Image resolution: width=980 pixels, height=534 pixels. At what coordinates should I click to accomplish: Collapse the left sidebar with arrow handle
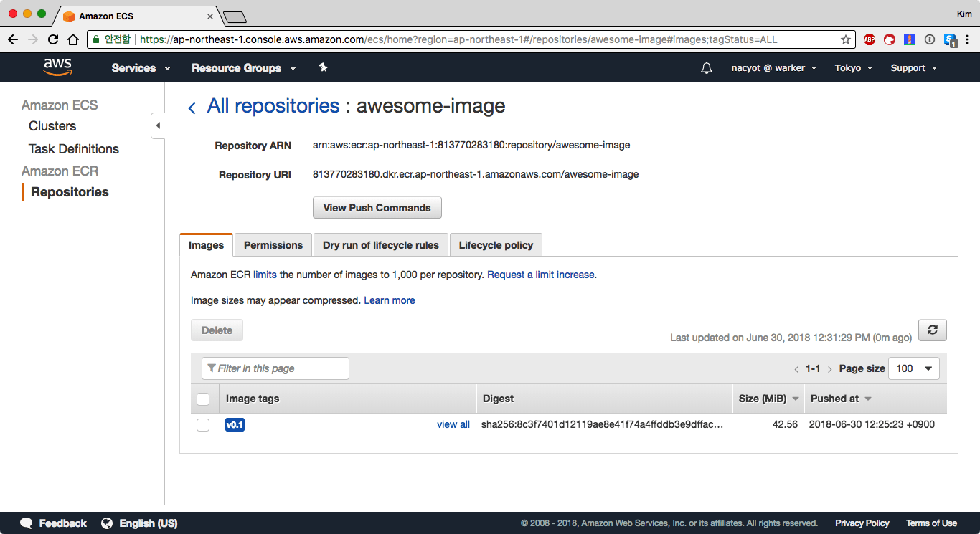tap(158, 126)
